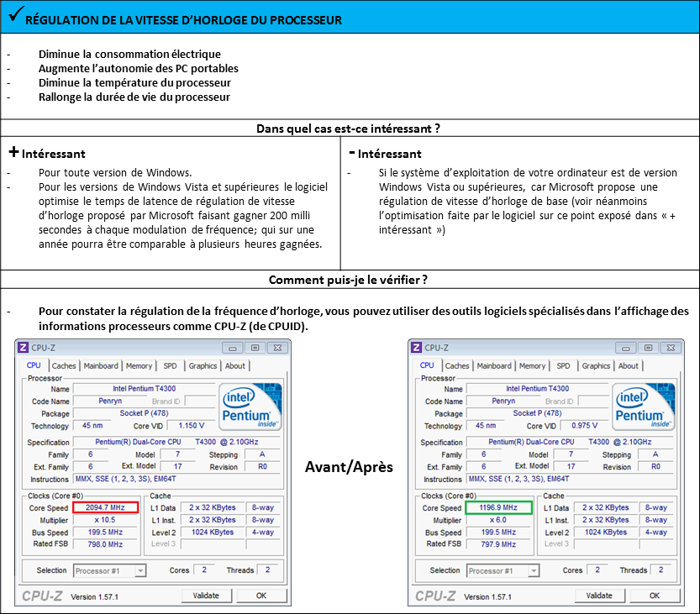Click Threads value in right CPU-Z window
The height and width of the screenshot is (614, 700).
tap(662, 569)
